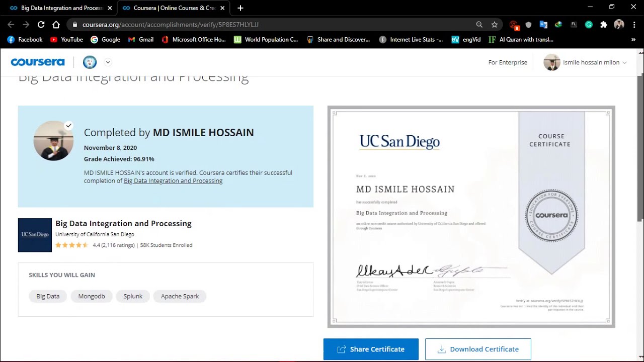The image size is (644, 362).
Task: Click the 58K Students Enrolled text
Action: point(166,245)
